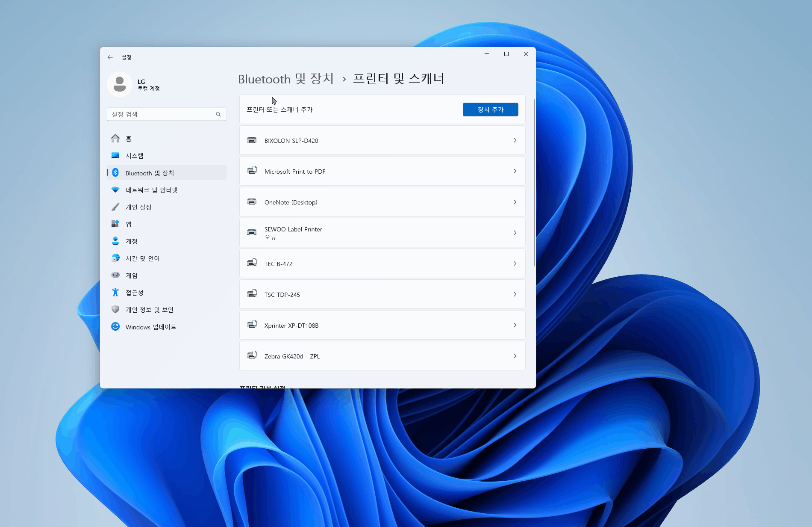Click the 개인 설정 paintbrush icon

click(115, 207)
